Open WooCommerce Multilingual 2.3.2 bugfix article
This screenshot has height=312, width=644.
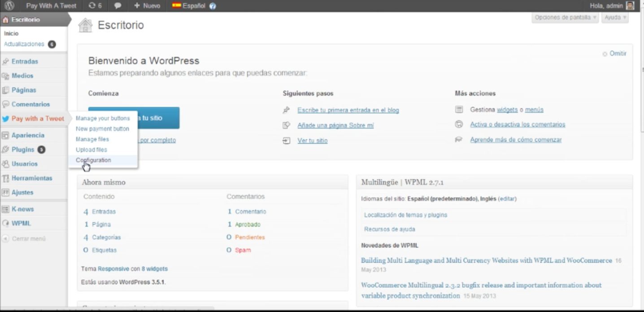click(481, 290)
